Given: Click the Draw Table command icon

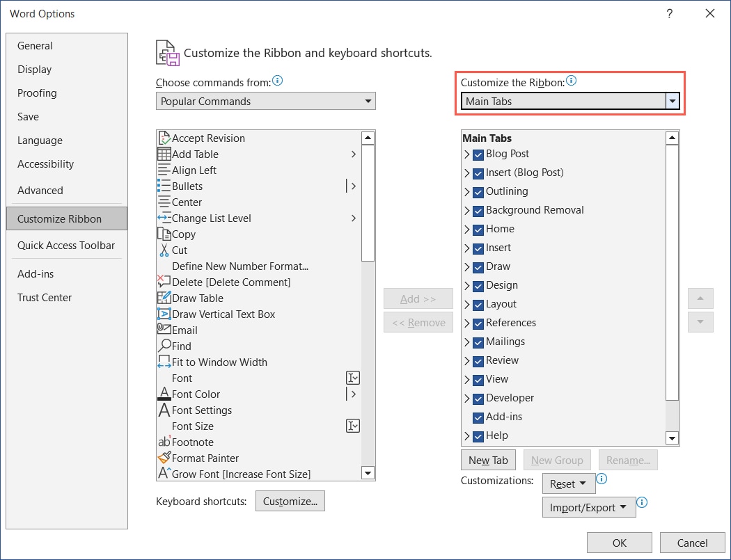Looking at the screenshot, I should [164, 298].
